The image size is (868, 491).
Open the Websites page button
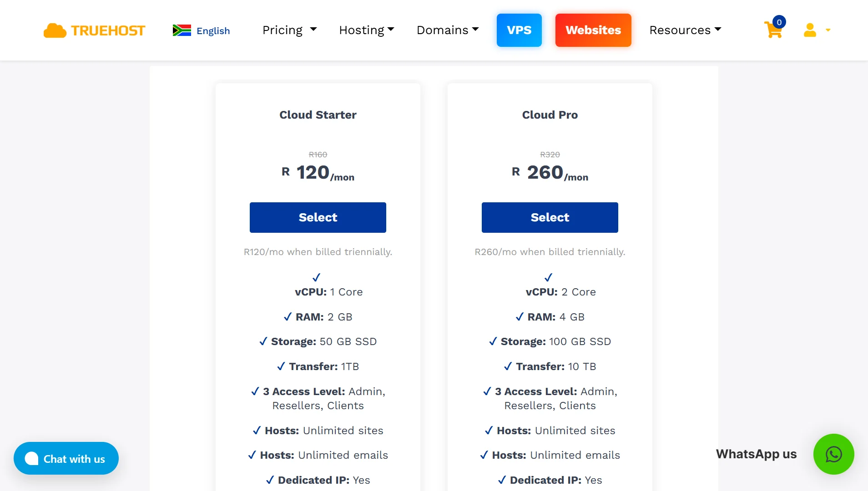[593, 30]
